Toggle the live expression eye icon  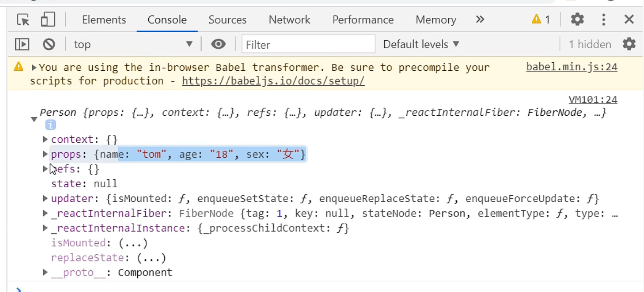pos(218,44)
